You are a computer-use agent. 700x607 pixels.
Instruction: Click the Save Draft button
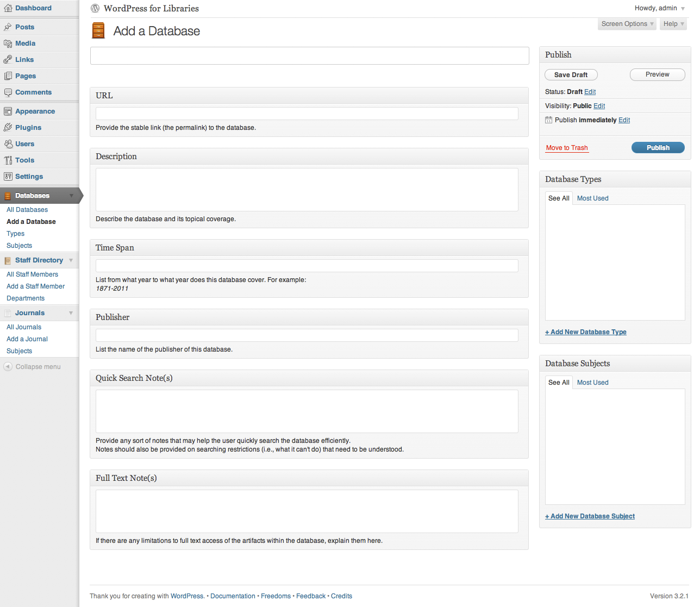tap(571, 75)
